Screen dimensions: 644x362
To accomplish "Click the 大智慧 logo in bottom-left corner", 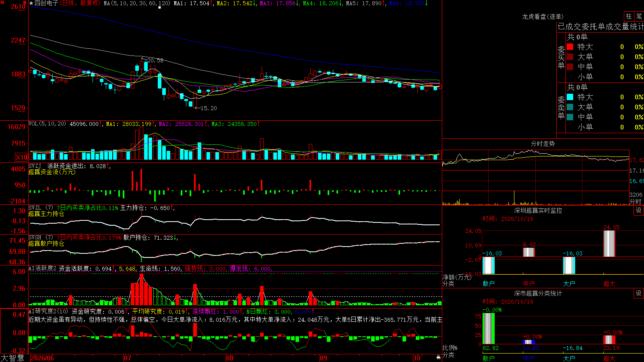I will click(12, 358).
